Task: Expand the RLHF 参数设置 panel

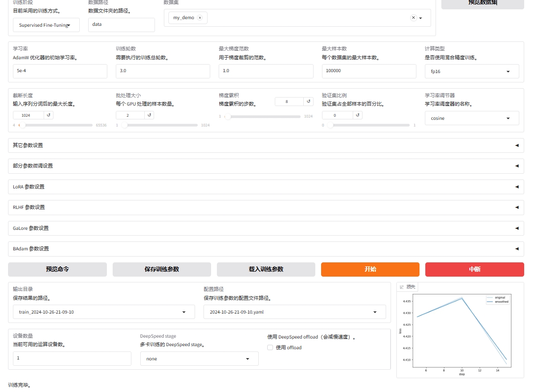Action: 265,207
